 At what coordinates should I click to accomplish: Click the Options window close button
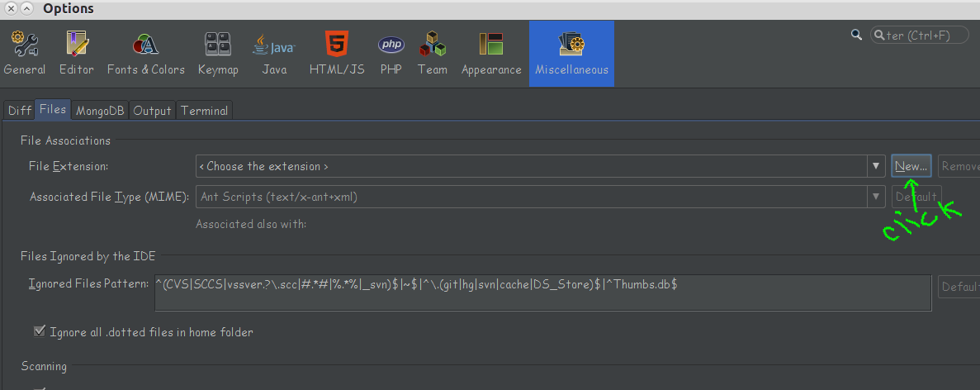coord(9,9)
